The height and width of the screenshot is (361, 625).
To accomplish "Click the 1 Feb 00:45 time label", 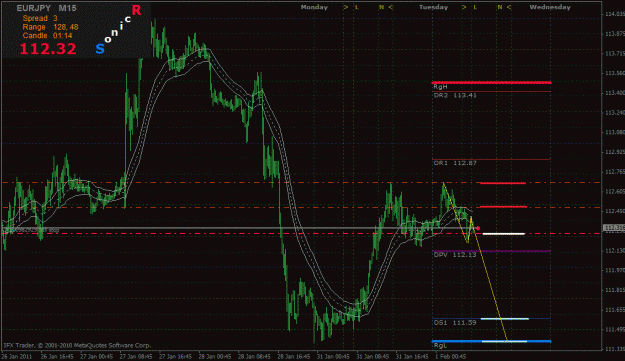I will [450, 357].
